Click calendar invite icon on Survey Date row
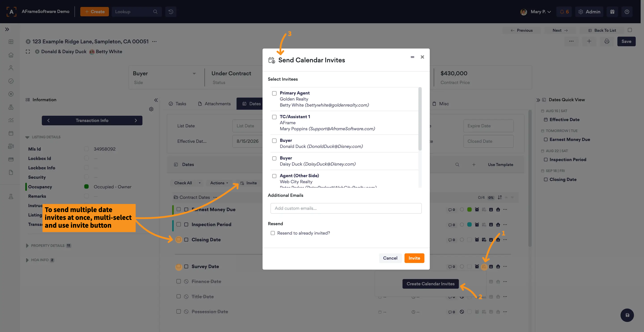Viewport: 644px width, 332px height. point(484,267)
